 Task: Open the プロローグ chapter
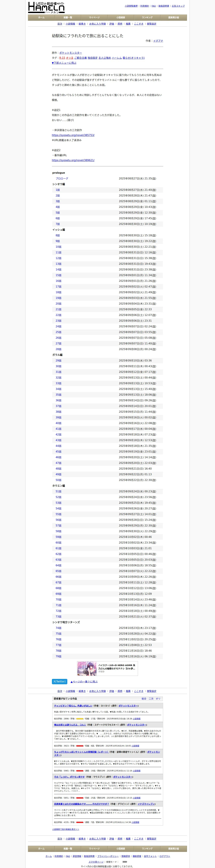62,179
